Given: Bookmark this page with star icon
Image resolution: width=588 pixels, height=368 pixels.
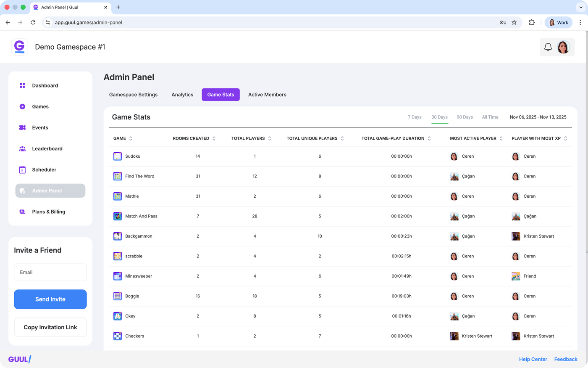Looking at the screenshot, I should pyautogui.click(x=514, y=23).
